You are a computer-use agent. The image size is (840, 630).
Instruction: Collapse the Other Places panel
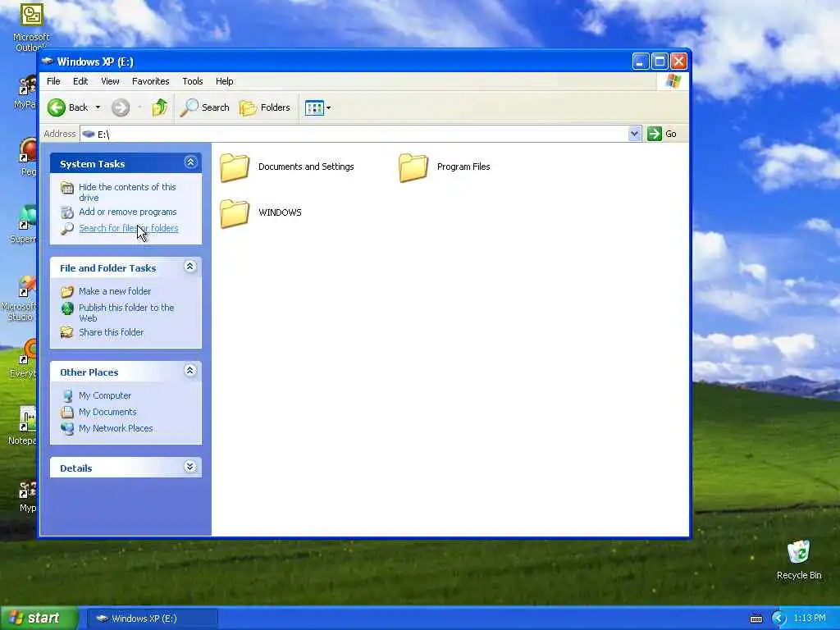190,370
